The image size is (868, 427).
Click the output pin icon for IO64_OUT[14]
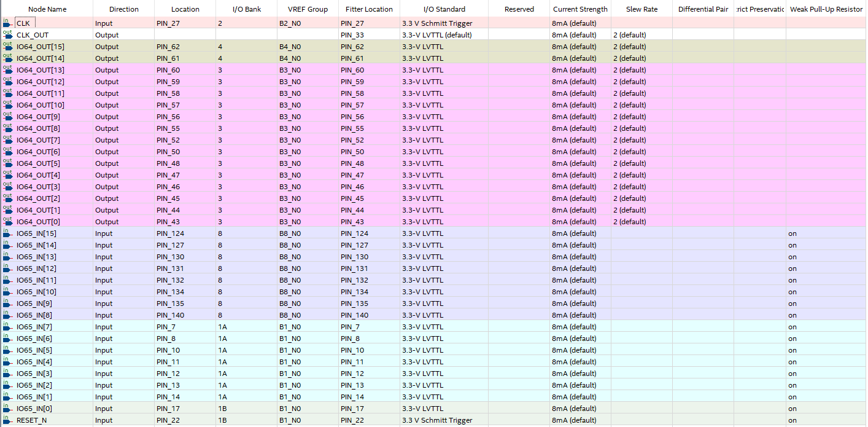click(7, 58)
